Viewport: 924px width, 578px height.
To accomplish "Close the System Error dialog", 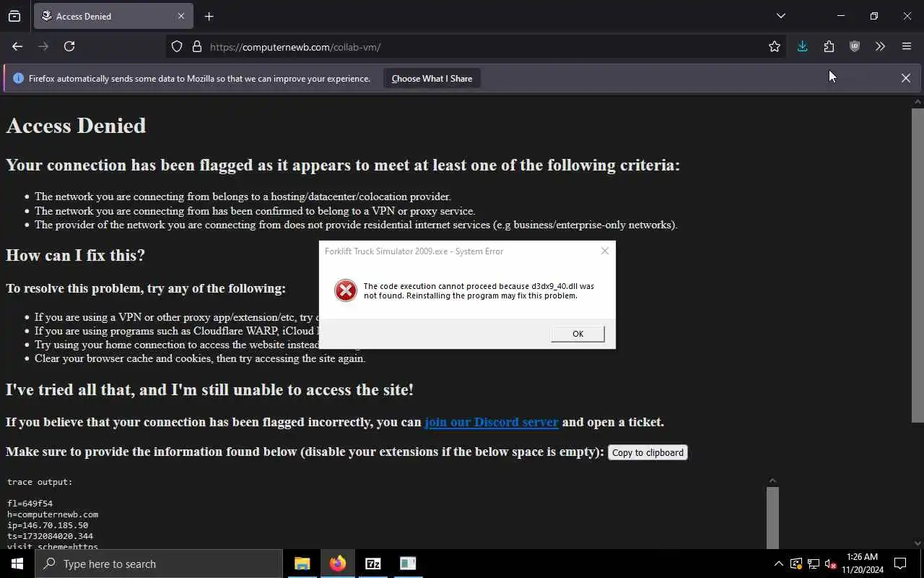I will coord(605,251).
